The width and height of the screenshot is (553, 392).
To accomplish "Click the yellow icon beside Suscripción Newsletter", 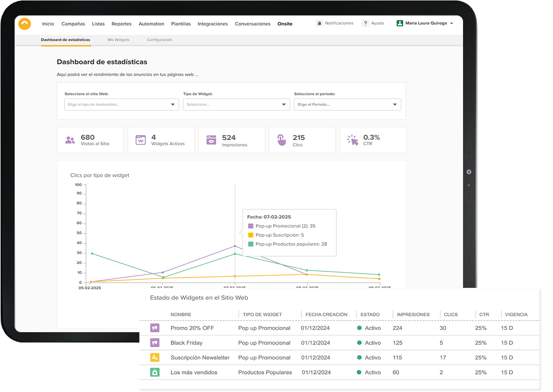I will click(x=155, y=358).
